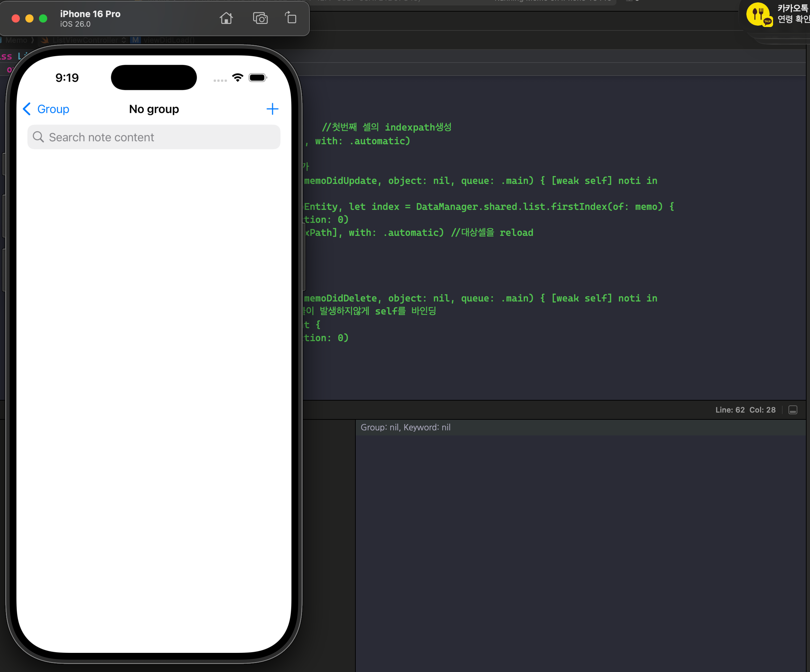Image resolution: width=810 pixels, height=672 pixels.
Task: Tap the blue plus icon to add a note
Action: pyautogui.click(x=272, y=109)
